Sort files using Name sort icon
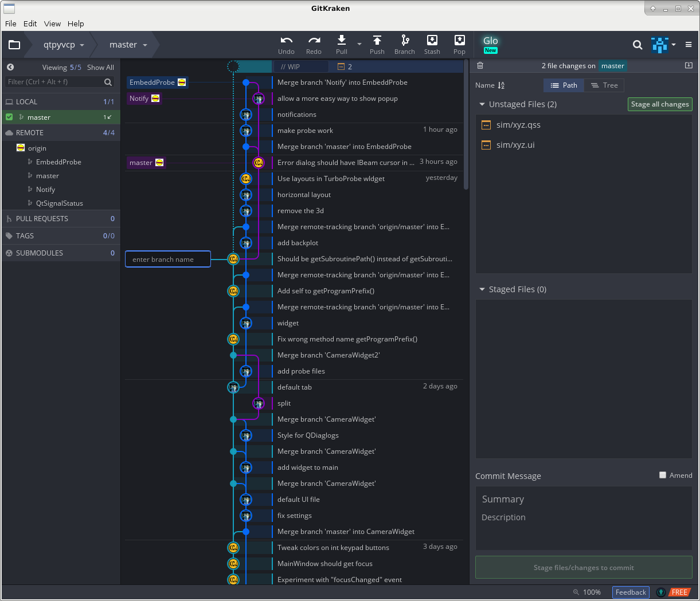Image resolution: width=700 pixels, height=601 pixels. tap(501, 85)
